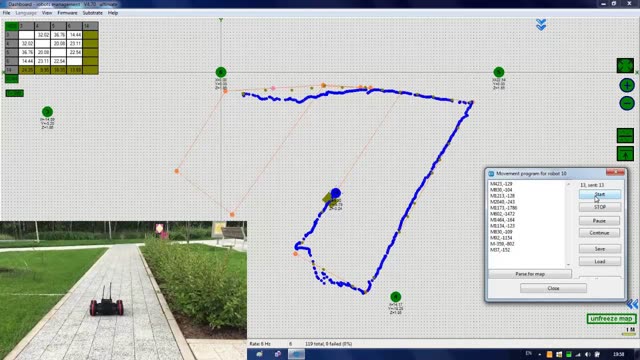Click scroll-up arrow of program list
Image resolution: width=640 pixels, height=360 pixels.
coord(569,184)
